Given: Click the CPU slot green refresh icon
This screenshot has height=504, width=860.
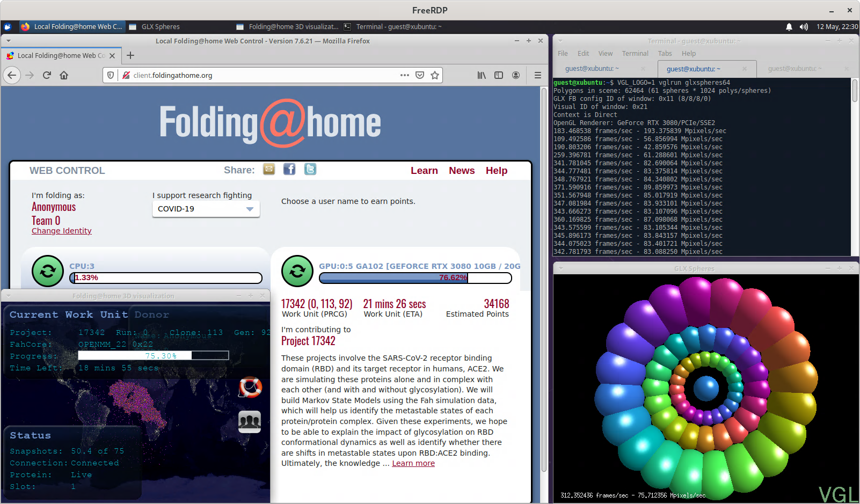Looking at the screenshot, I should click(48, 271).
